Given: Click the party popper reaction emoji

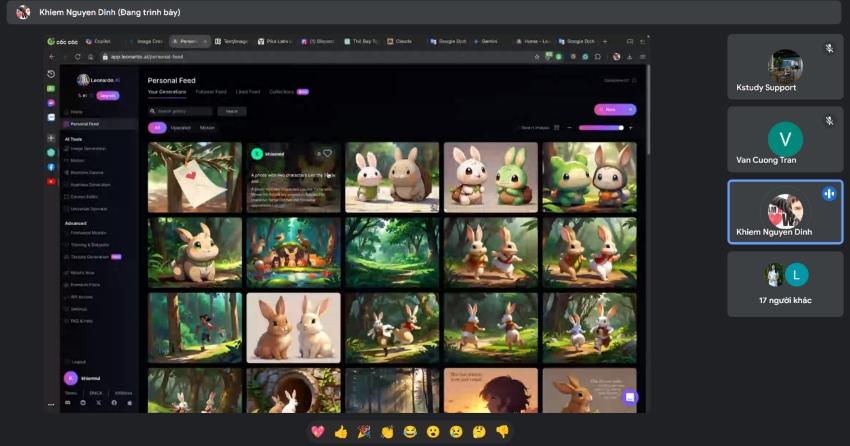Looking at the screenshot, I should 364,432.
